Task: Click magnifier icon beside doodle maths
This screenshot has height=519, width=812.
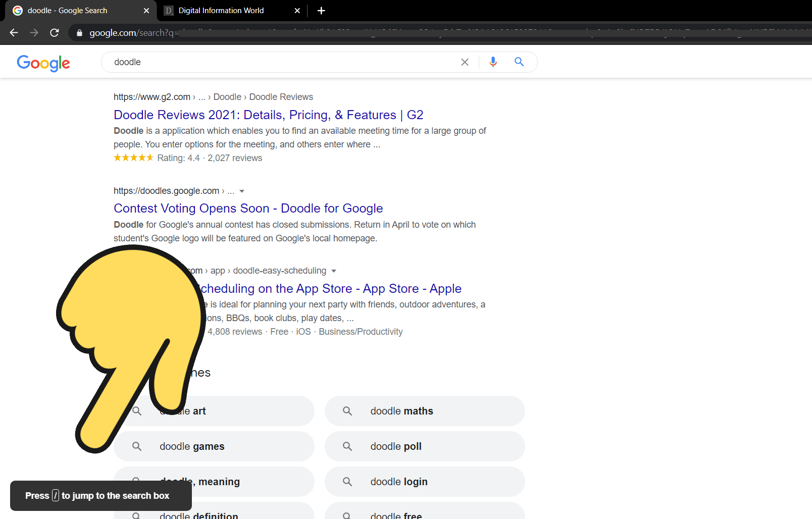Action: point(347,411)
